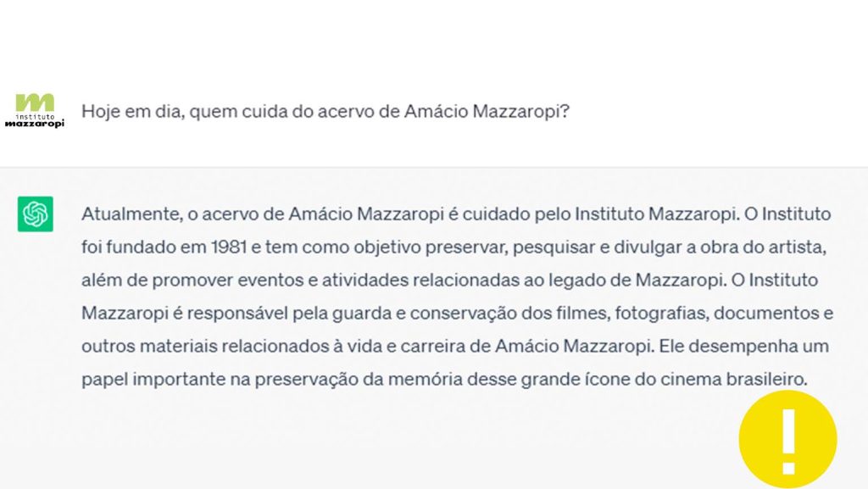Click the word 'Atualmente' starting the answer
The height and width of the screenshot is (489, 868).
pyautogui.click(x=131, y=214)
